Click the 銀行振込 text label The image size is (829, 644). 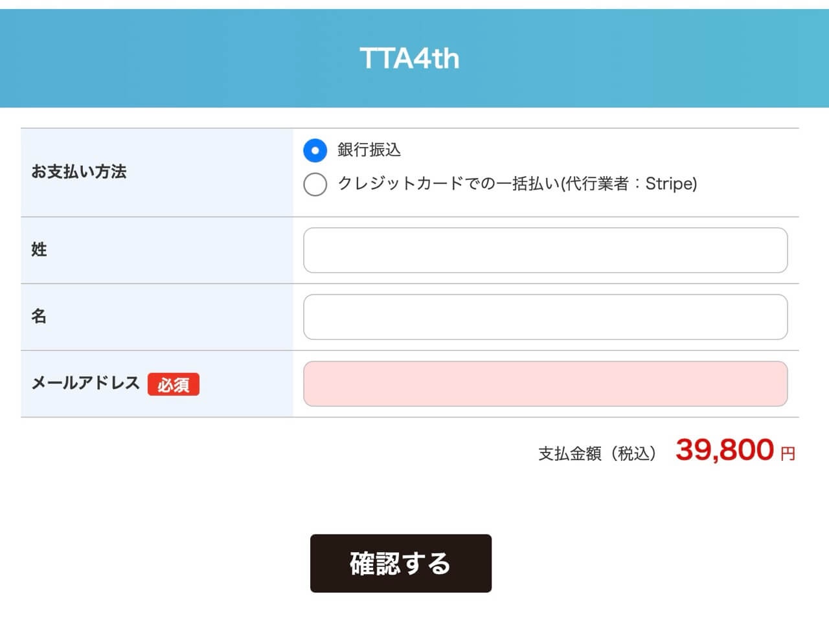coord(368,150)
